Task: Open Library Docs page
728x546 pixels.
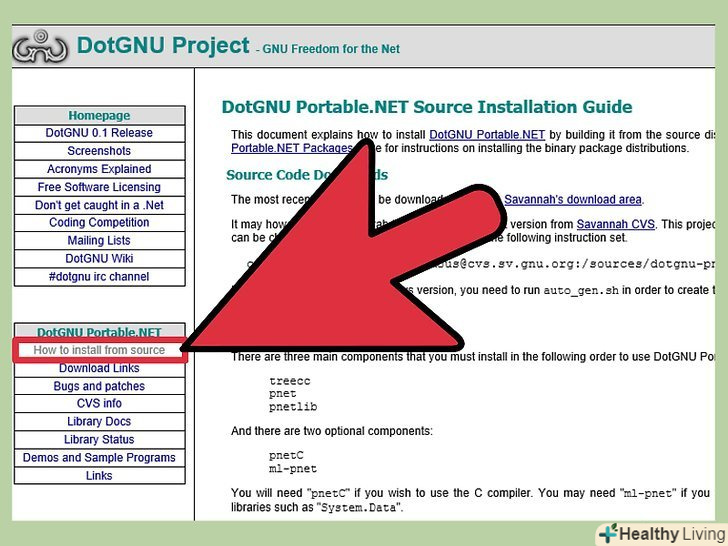Action: [x=99, y=422]
